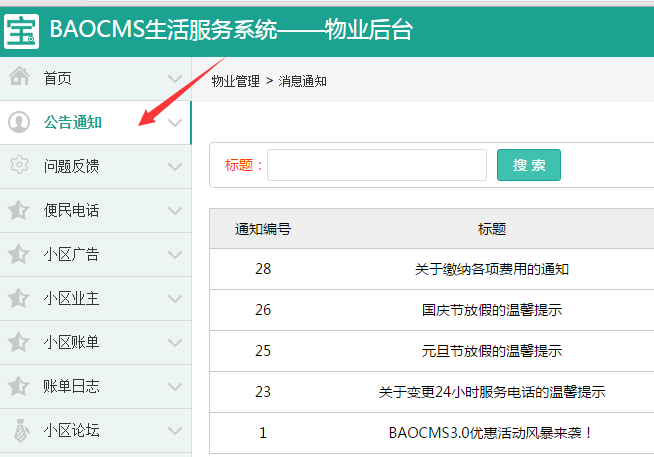Click the star icon beside 小区广告
Image resolution: width=654 pixels, height=457 pixels.
18,254
